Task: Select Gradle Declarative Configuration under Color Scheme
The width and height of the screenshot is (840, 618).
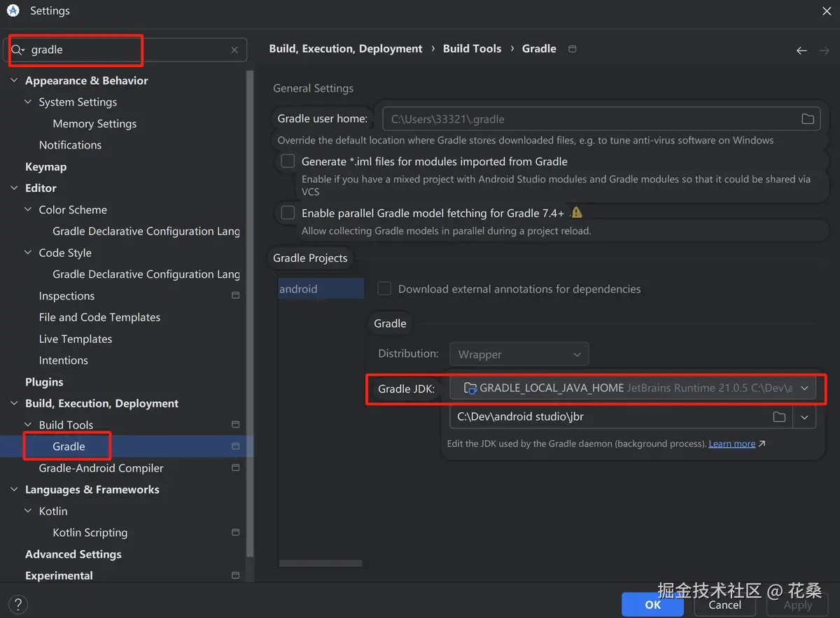Action: tap(146, 231)
